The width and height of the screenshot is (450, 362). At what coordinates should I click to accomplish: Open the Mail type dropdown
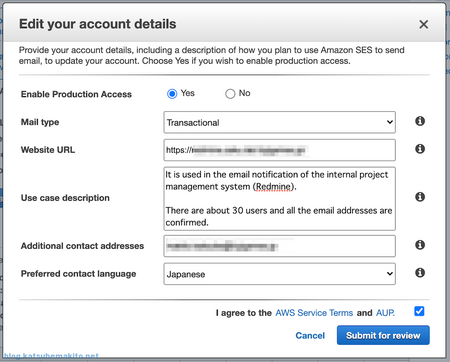click(x=279, y=122)
